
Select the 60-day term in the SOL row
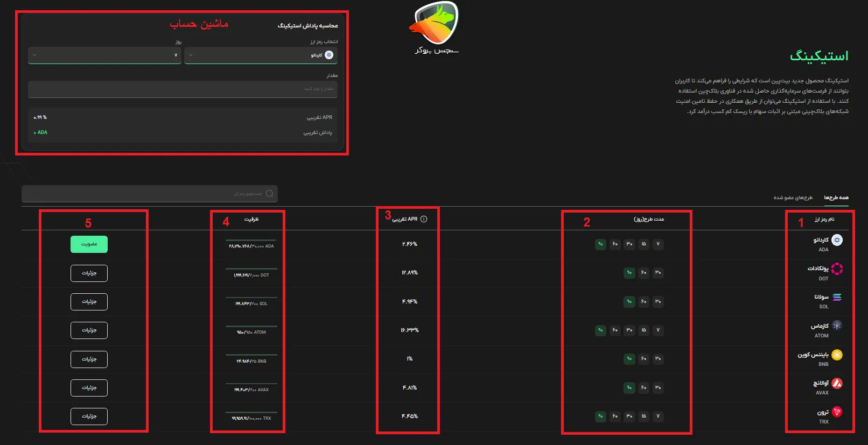click(x=643, y=302)
